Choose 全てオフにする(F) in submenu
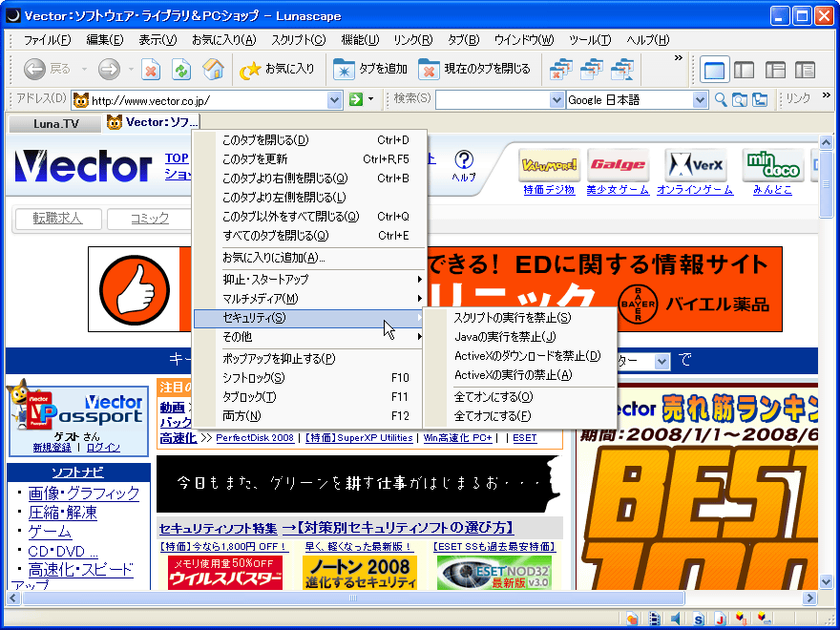 [520, 416]
